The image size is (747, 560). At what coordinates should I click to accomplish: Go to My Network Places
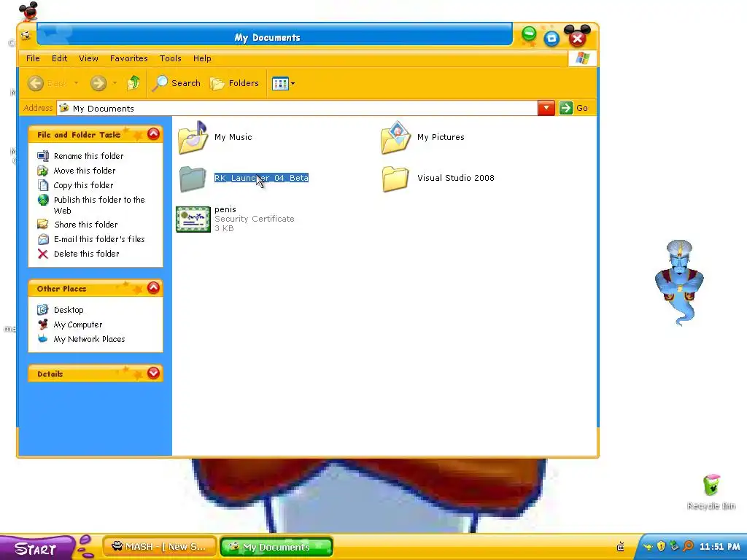pos(89,340)
